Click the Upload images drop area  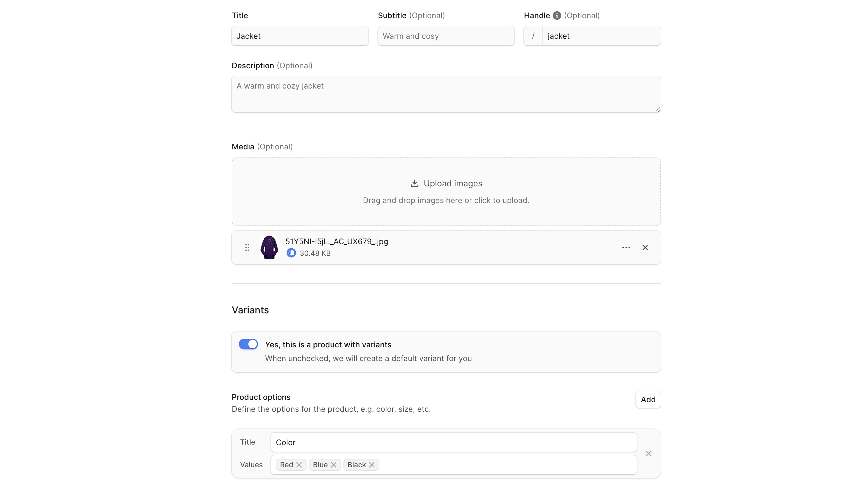pos(446,191)
